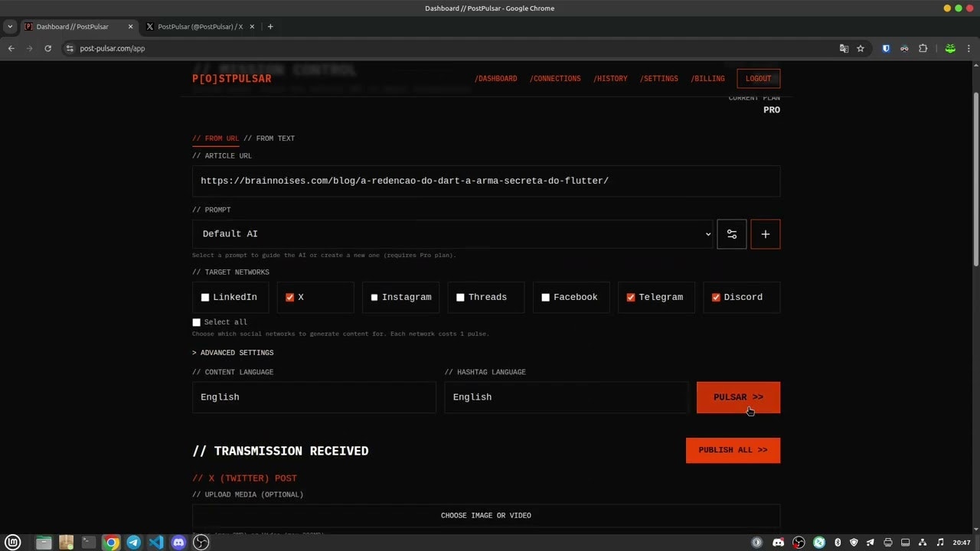This screenshot has height=551, width=980.
Task: Launch Terminal from the taskbar
Action: coord(89,543)
